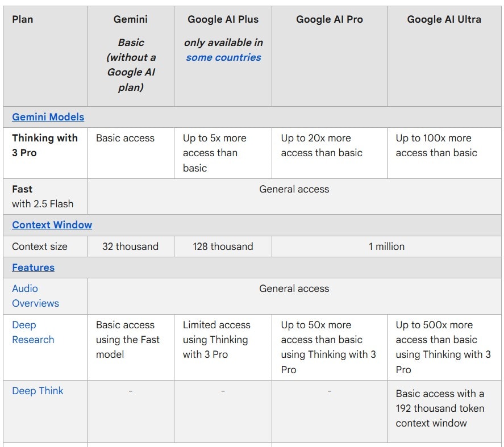Select the '32 thousand' context size cell

pyautogui.click(x=130, y=247)
